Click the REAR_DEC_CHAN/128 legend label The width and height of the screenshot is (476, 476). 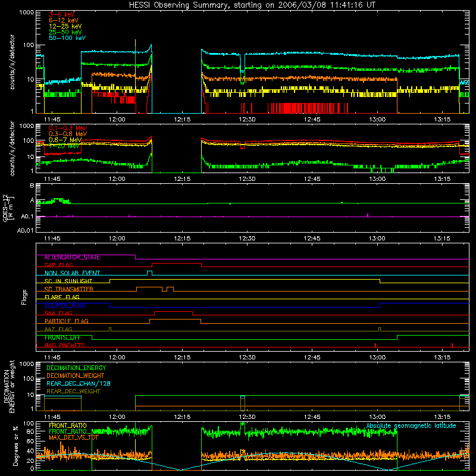(79, 384)
